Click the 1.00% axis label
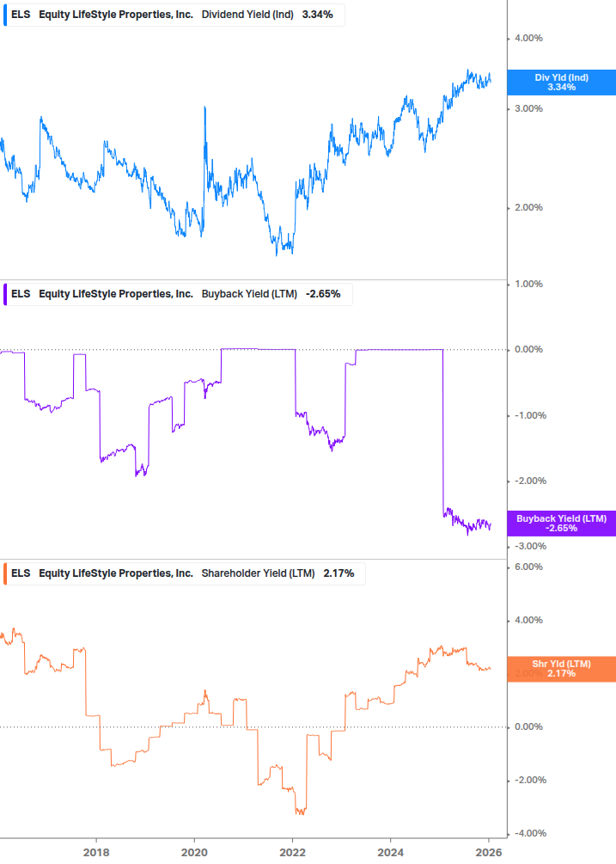The image size is (616, 864). click(528, 285)
